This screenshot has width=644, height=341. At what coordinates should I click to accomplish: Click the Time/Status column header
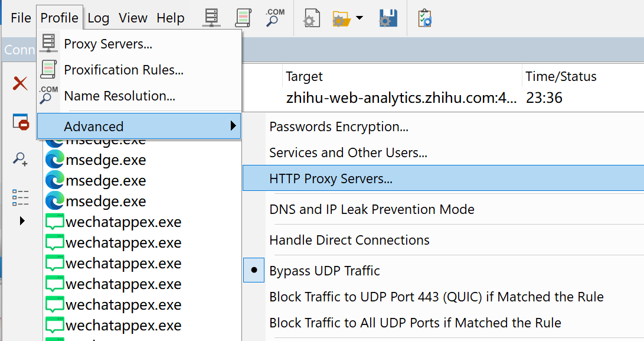pyautogui.click(x=561, y=77)
